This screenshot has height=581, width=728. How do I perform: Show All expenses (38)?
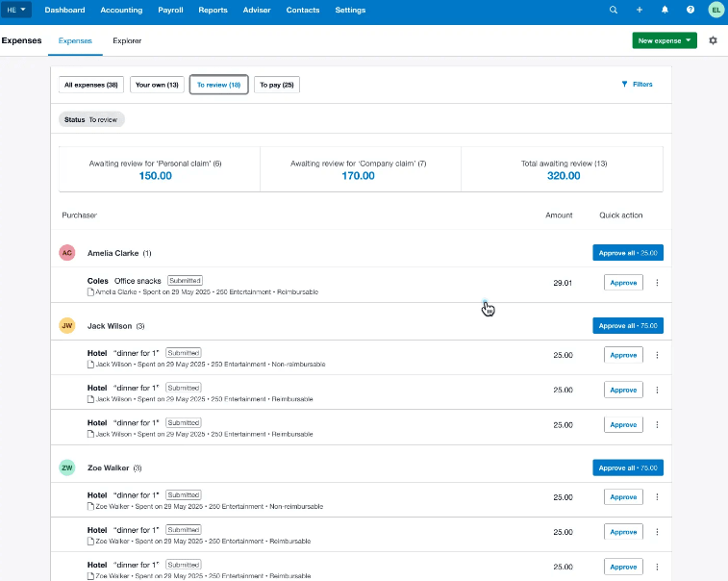[x=91, y=85]
